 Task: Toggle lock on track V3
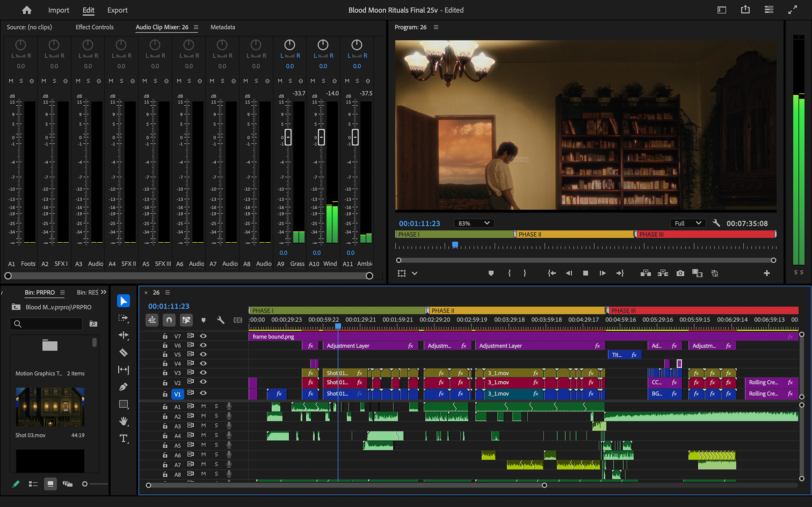[165, 373]
